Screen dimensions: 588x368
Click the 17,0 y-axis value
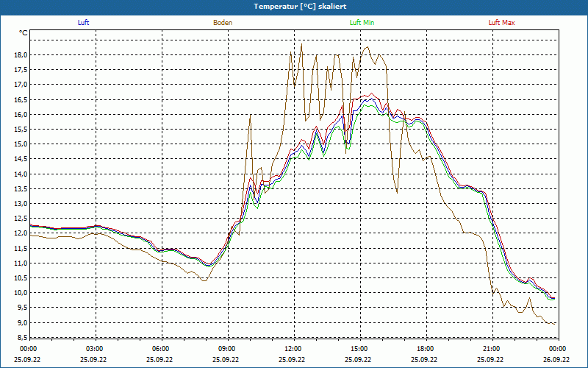[21, 85]
